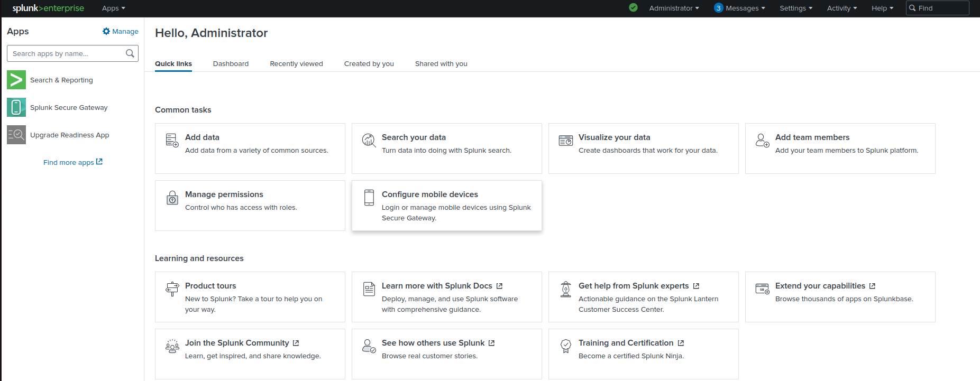Open the Visualize your data card title

click(614, 137)
